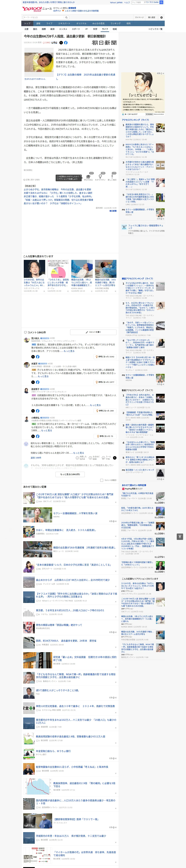Open 医師、約34万7000人 article link
The height and width of the screenshot is (868, 186).
pyautogui.click(x=66, y=641)
